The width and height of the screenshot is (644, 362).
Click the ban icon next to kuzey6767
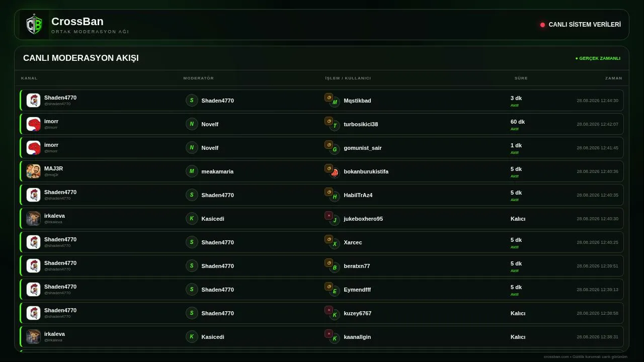(x=329, y=310)
